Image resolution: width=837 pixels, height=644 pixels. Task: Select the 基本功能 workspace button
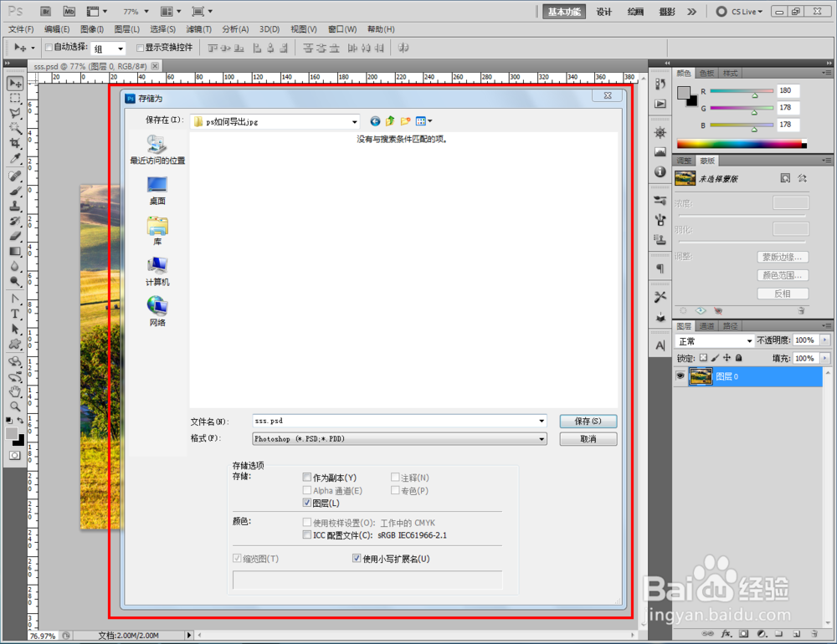tap(563, 11)
